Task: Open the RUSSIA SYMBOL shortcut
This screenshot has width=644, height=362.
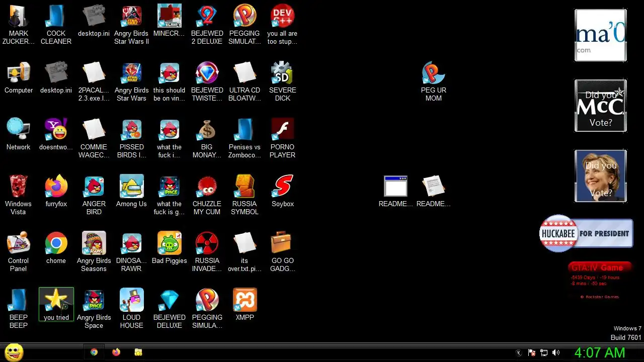Action: [x=245, y=195]
